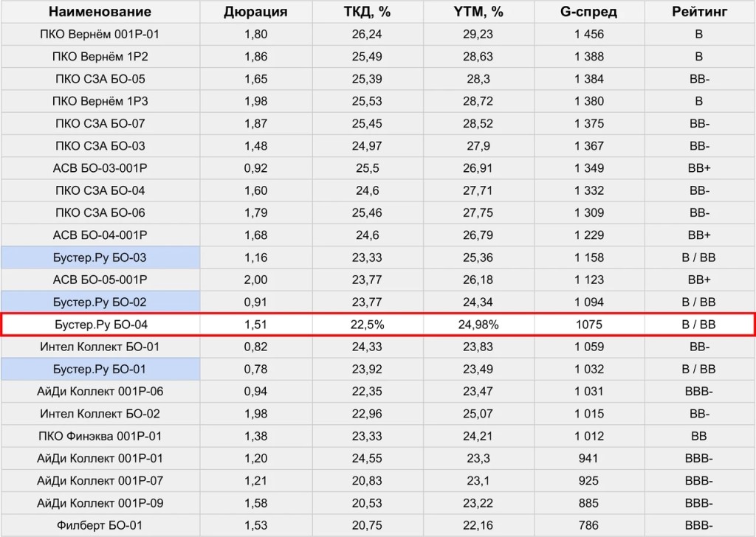Select the highlighted "Бустер.Ру БО-03" cell

click(x=100, y=257)
